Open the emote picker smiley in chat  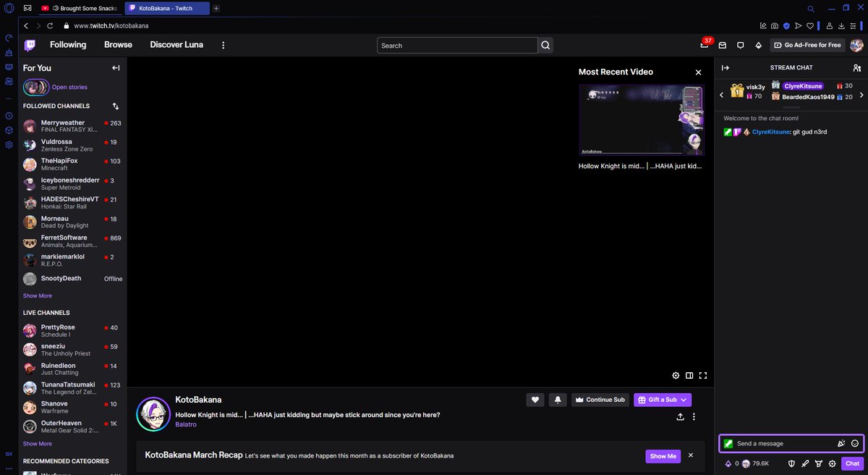click(855, 443)
